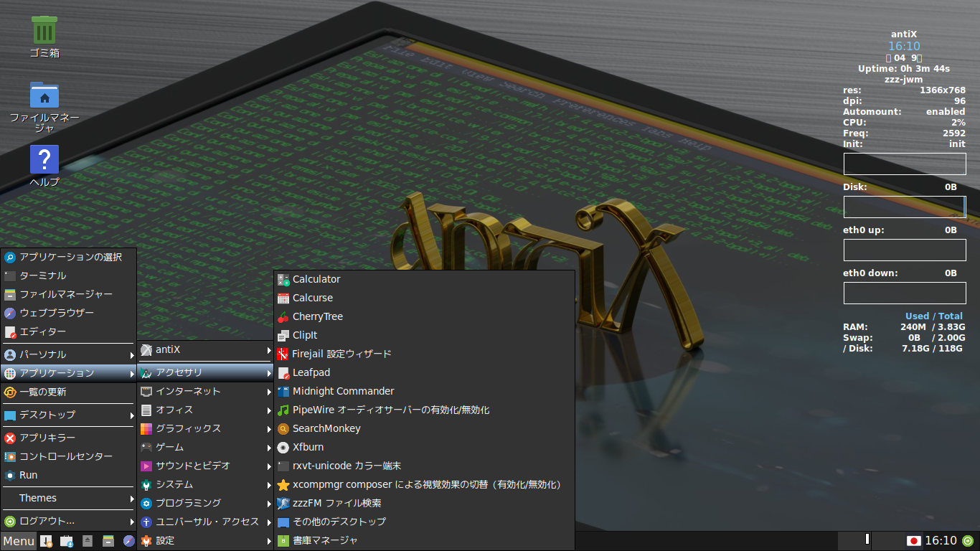Screen dimensions: 980x551
Task: Click アプリケーションの選択 search icon
Action: click(x=10, y=257)
